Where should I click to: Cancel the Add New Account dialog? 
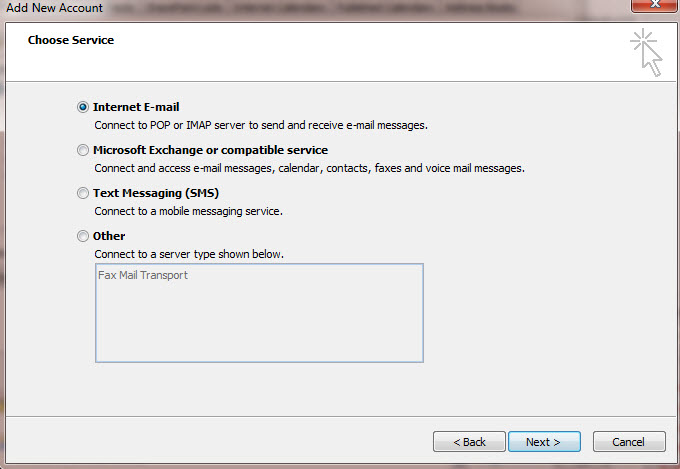point(629,442)
